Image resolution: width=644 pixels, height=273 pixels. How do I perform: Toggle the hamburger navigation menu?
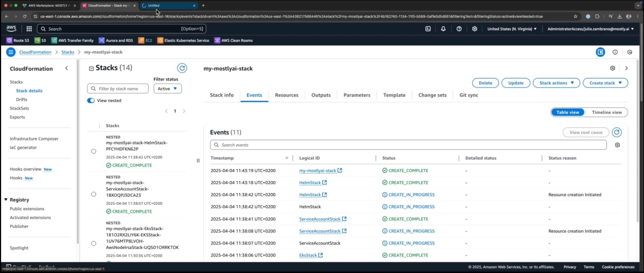[x=11, y=52]
